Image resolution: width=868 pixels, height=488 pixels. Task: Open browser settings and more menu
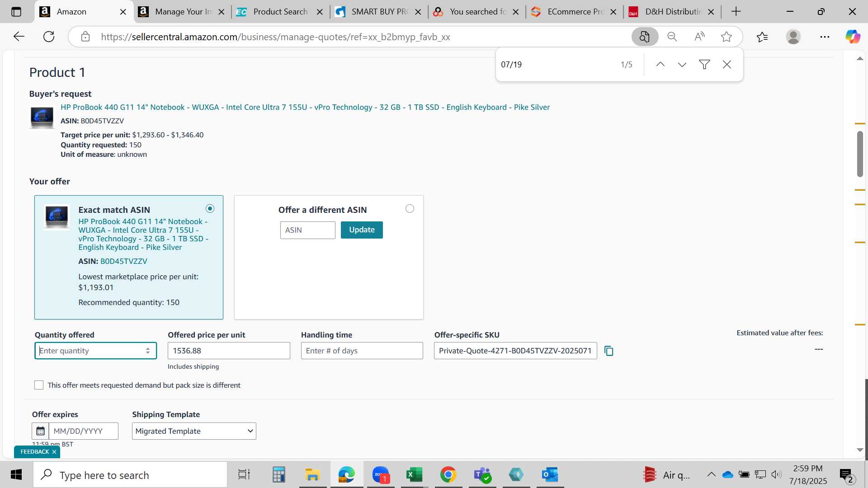(x=825, y=37)
